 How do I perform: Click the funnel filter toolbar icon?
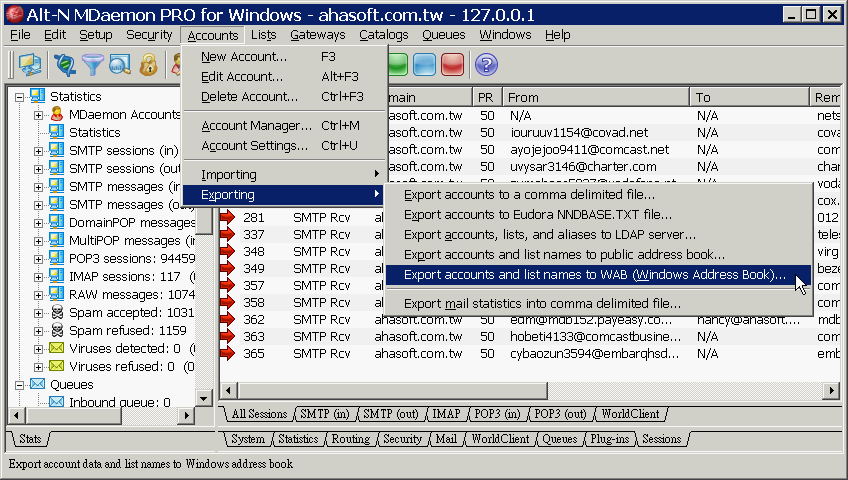92,65
